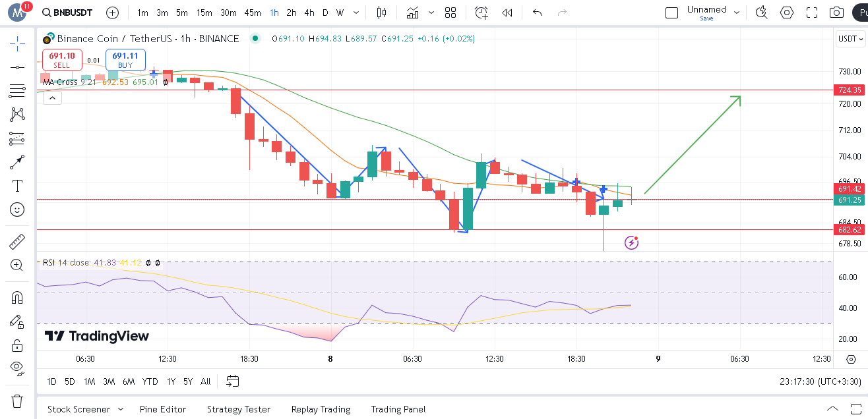The image size is (868, 419).
Task: Open the emoji icons tool
Action: coord(17,209)
